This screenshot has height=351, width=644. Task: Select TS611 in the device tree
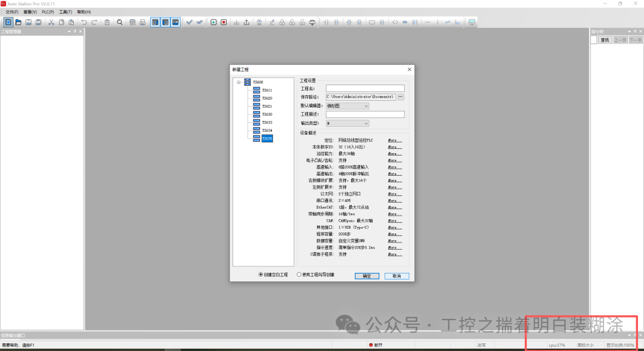coord(267,91)
